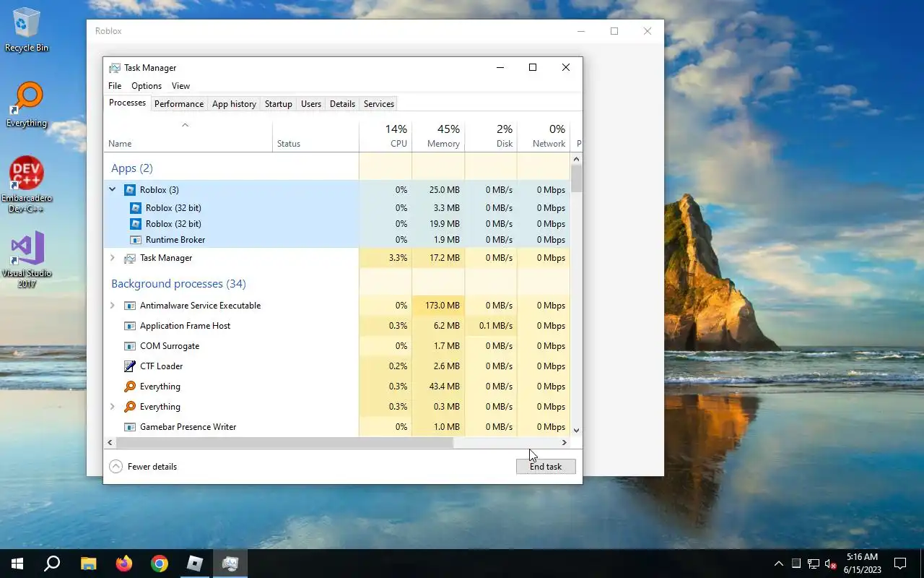Image resolution: width=924 pixels, height=578 pixels.
Task: Click the scroll down arrow of process list
Action: coord(576,430)
